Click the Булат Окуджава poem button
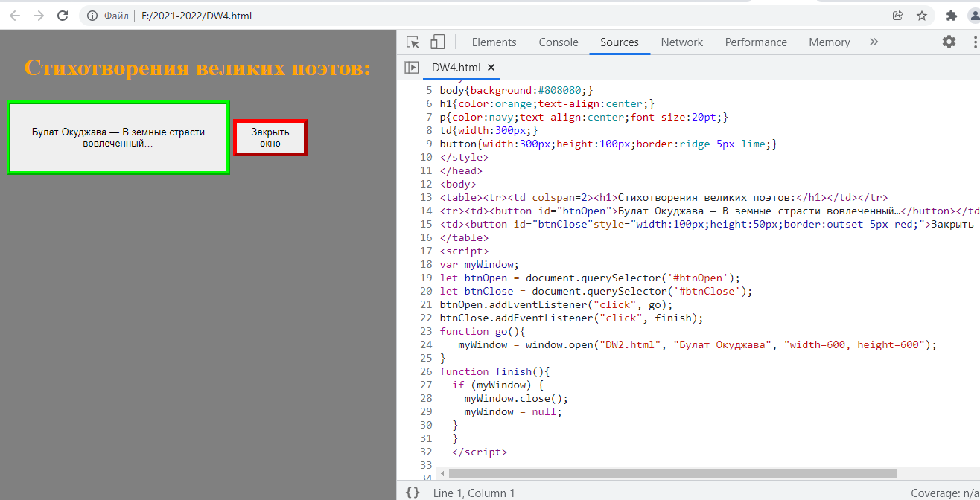 pyautogui.click(x=118, y=138)
